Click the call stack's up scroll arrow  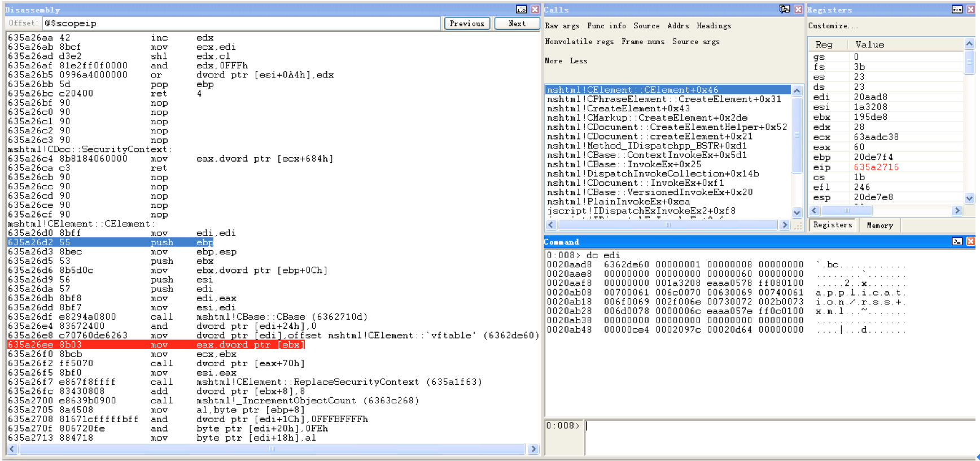click(x=797, y=90)
